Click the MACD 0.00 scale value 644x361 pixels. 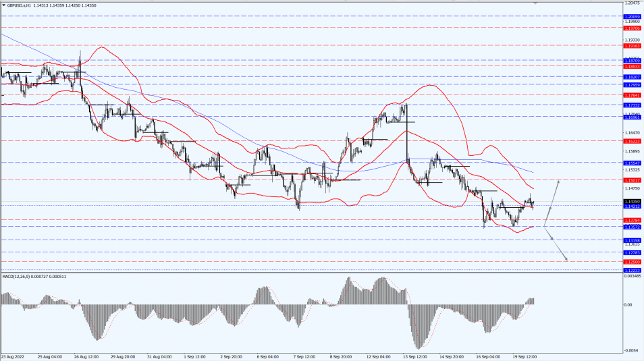(628, 305)
